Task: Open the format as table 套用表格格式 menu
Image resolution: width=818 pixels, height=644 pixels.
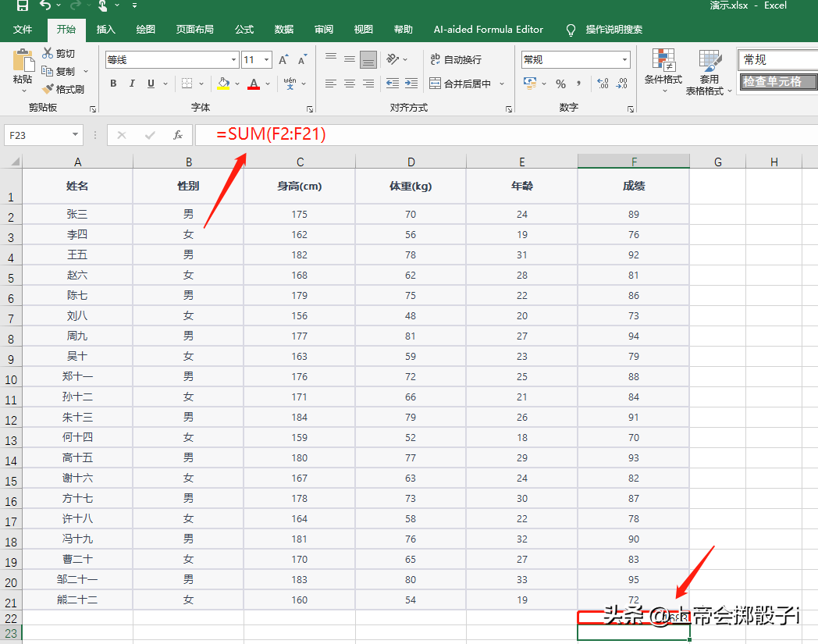Action: 709,73
